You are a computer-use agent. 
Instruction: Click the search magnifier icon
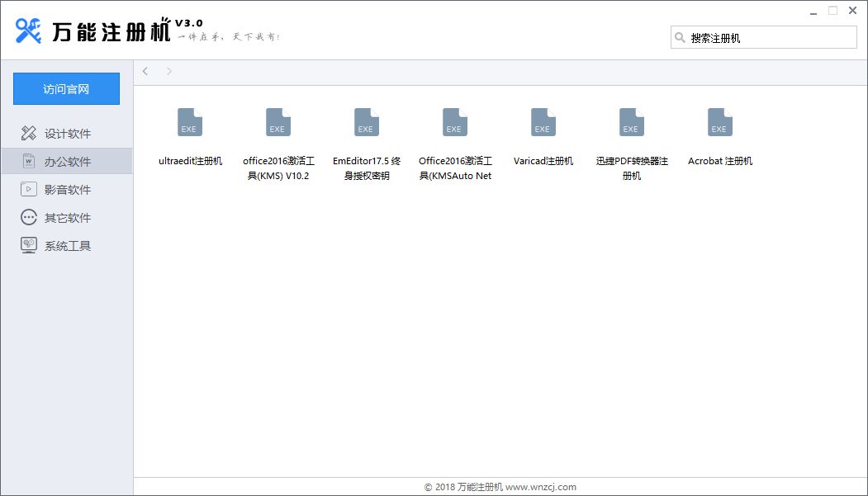coord(680,38)
